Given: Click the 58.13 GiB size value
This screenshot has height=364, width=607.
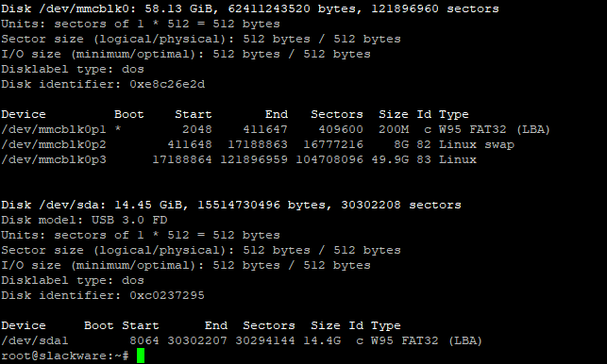Looking at the screenshot, I should click(178, 8).
